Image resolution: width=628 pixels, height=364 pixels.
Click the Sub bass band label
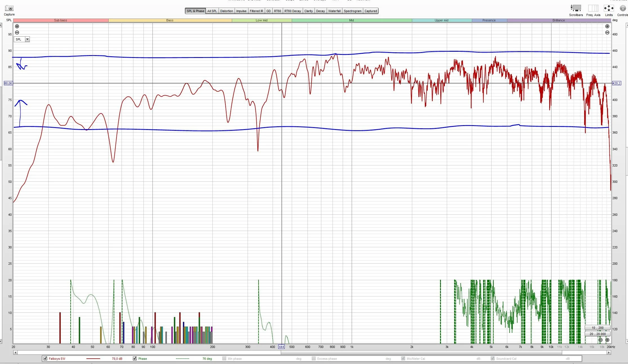[60, 20]
